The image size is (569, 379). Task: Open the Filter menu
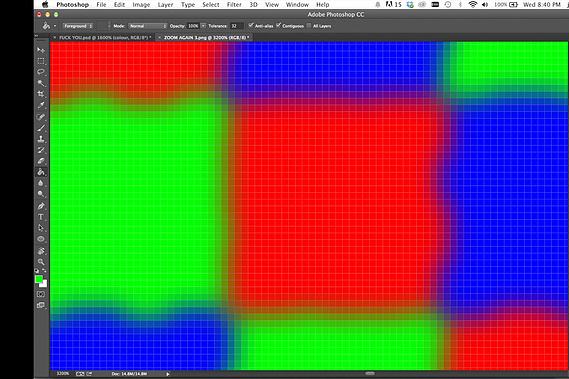click(234, 5)
